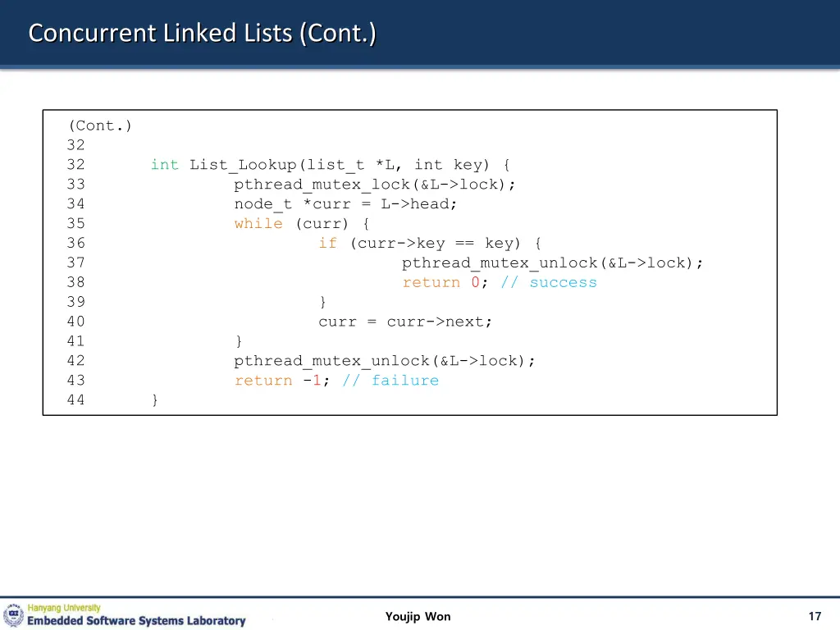Click the orange "if" keyword on line 36
The width and height of the screenshot is (840, 630).
(327, 244)
